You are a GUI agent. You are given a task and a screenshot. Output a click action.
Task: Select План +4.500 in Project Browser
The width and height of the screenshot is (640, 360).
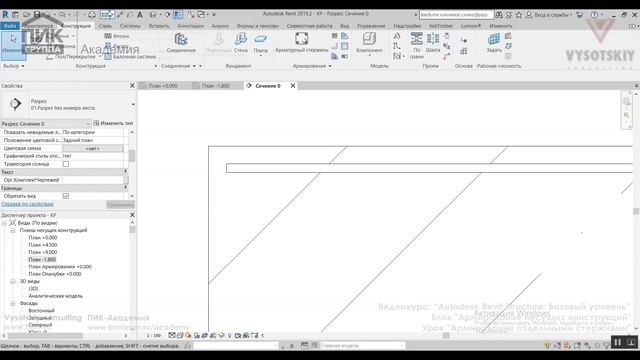(43, 245)
